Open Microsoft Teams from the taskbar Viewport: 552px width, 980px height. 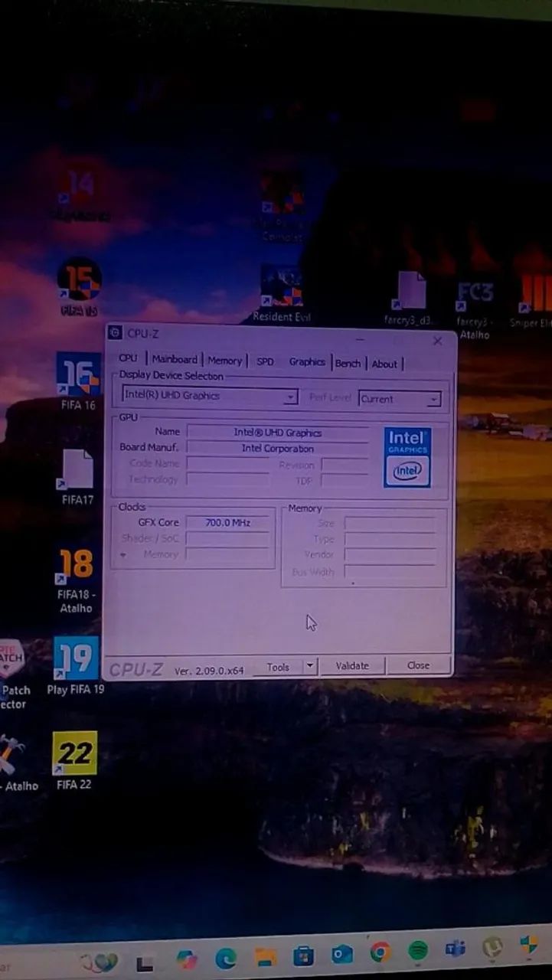pyautogui.click(x=456, y=949)
